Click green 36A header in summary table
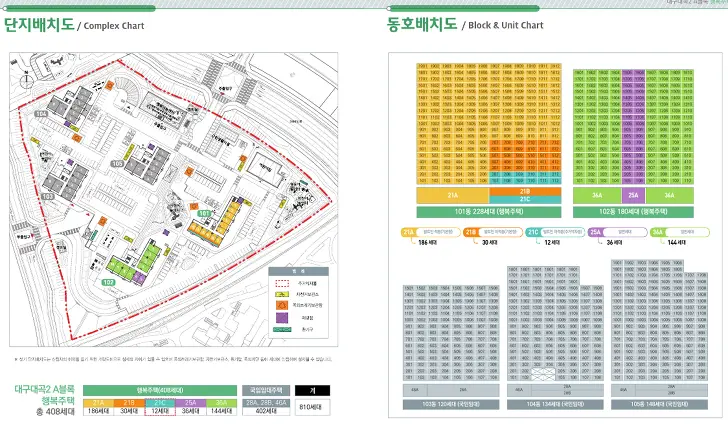Viewport: 728px width, 424px height. click(x=221, y=403)
